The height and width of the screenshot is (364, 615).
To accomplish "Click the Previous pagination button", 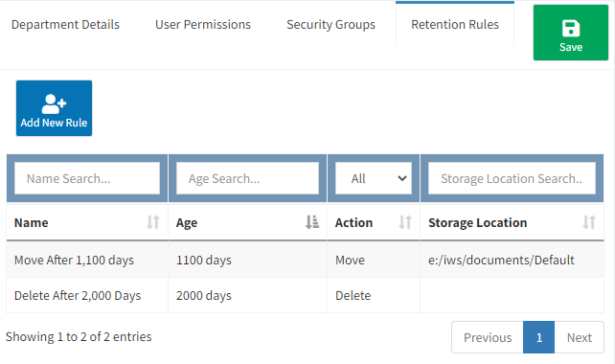I will pos(488,337).
